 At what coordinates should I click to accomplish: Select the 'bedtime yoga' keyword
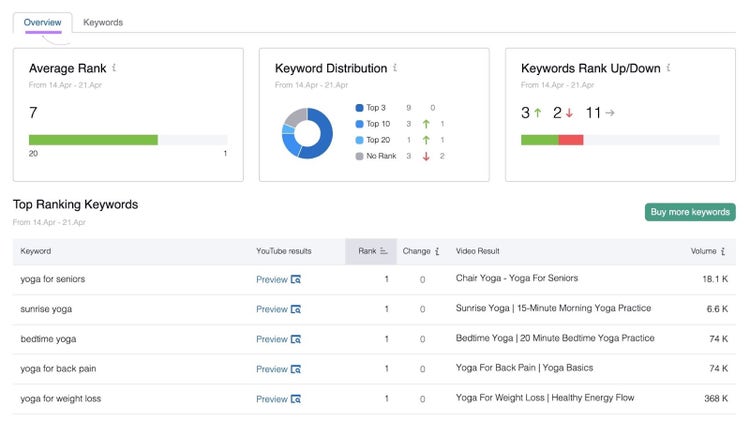pos(48,339)
